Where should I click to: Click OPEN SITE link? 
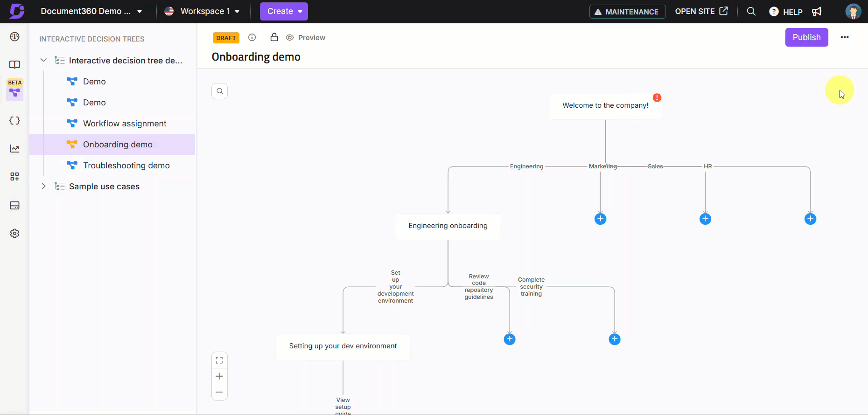click(701, 11)
